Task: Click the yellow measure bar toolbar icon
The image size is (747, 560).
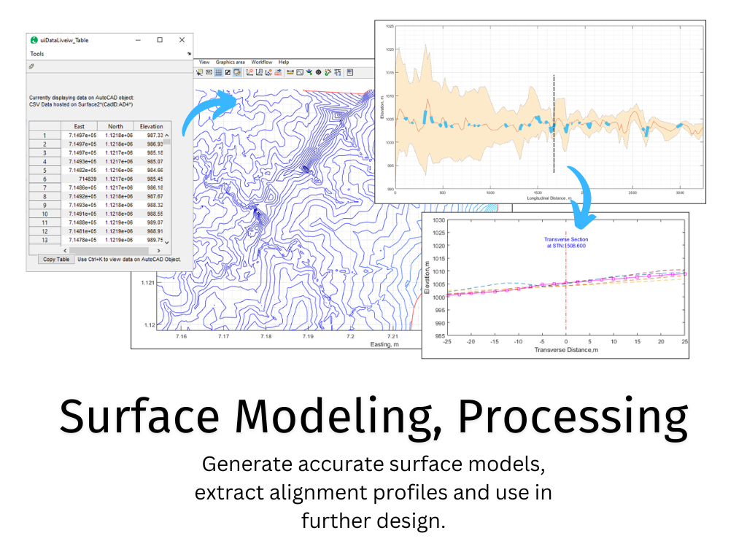Action: [290, 72]
